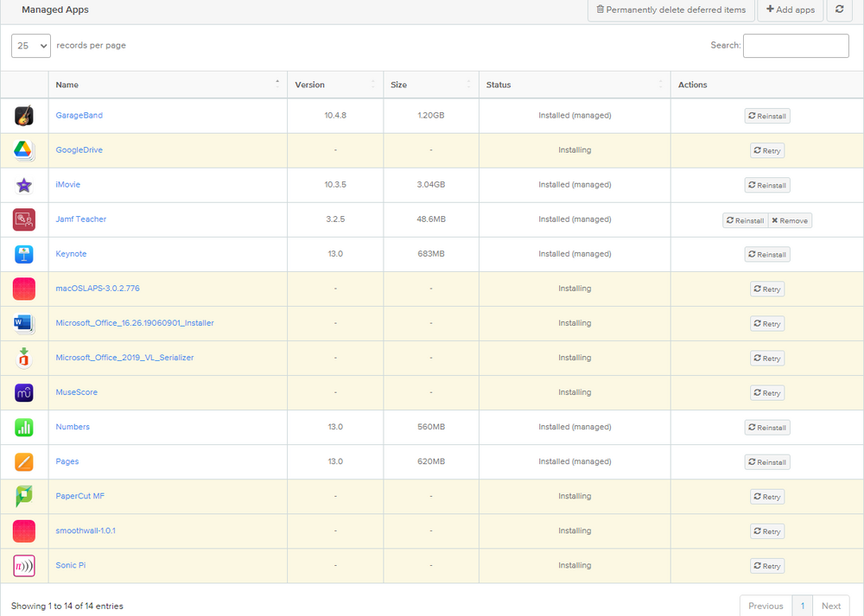Go to the Next page
The width and height of the screenshot is (864, 616).
tap(831, 606)
